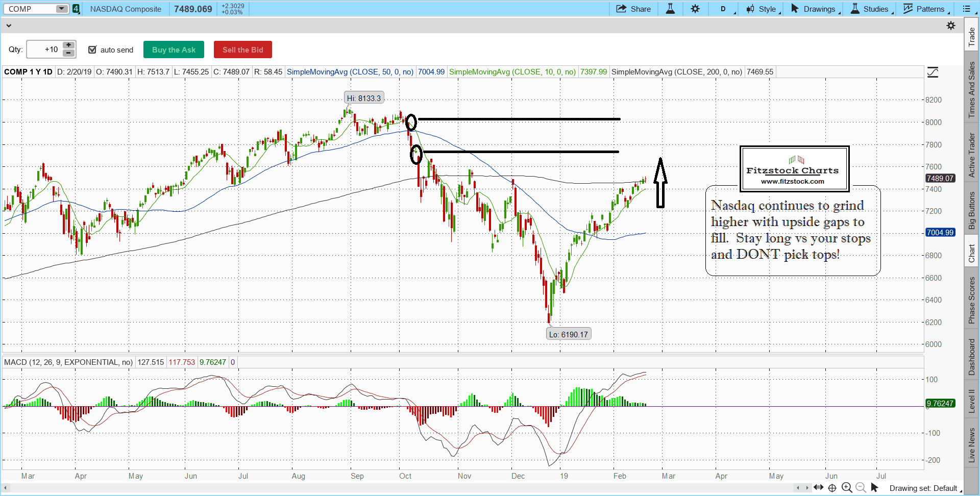Open the green linked-color number 4 icon

76,9
